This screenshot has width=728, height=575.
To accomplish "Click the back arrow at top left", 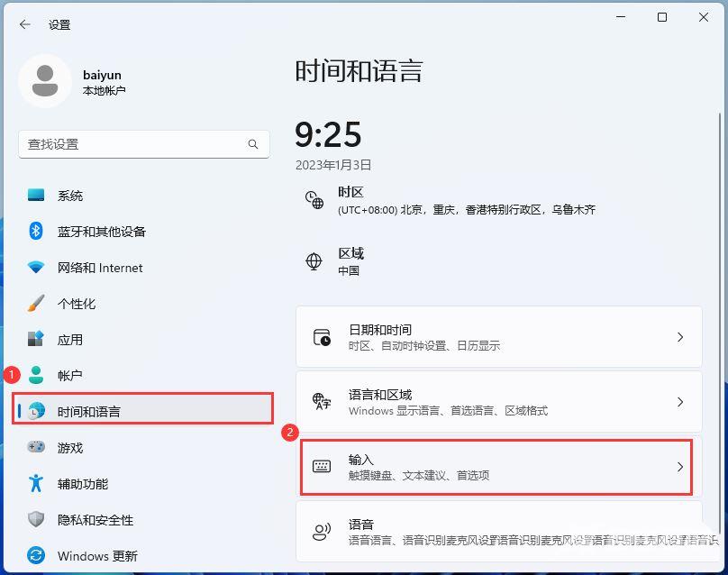I will (x=24, y=24).
